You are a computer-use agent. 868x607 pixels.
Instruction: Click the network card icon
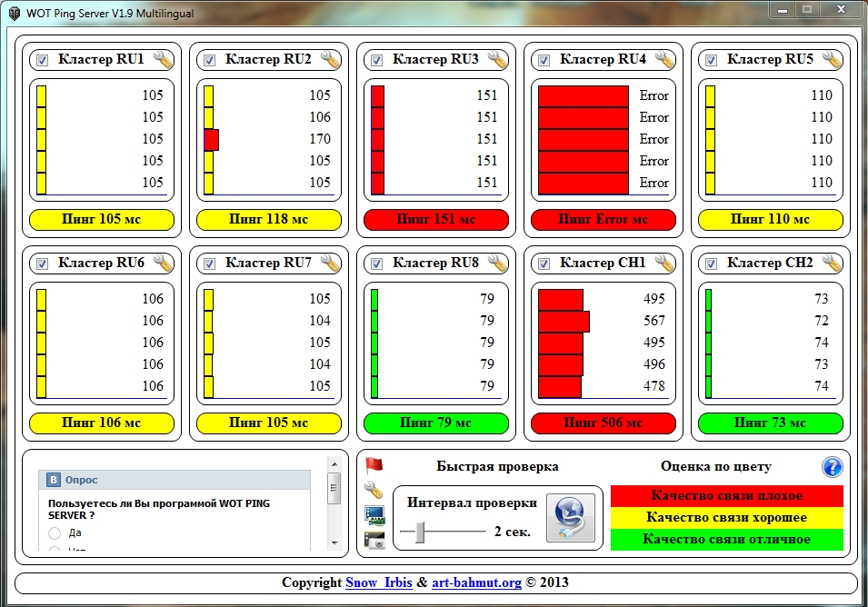pos(374,515)
